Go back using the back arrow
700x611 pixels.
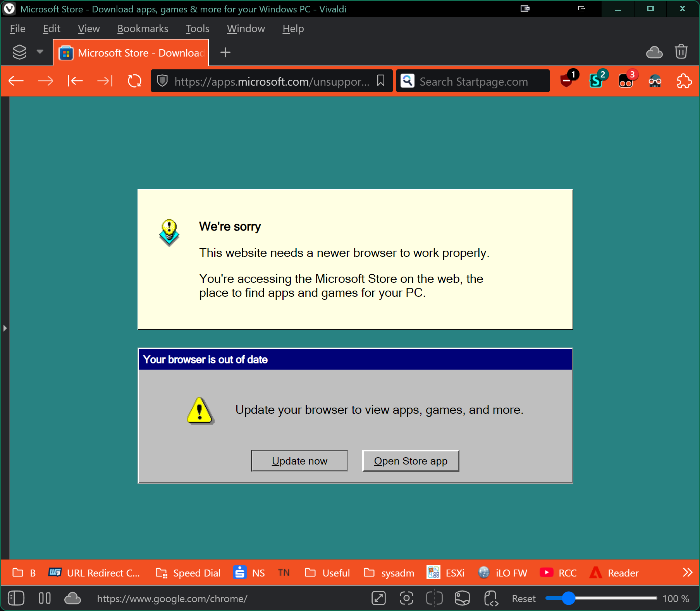(x=16, y=81)
